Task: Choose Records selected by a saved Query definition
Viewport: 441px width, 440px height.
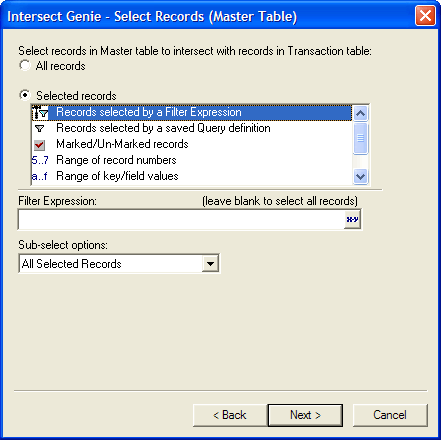Action: click(x=191, y=128)
